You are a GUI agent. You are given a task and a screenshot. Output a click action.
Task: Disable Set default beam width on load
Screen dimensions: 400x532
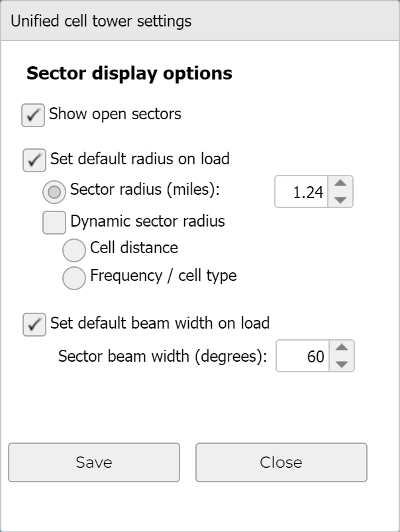(x=34, y=325)
